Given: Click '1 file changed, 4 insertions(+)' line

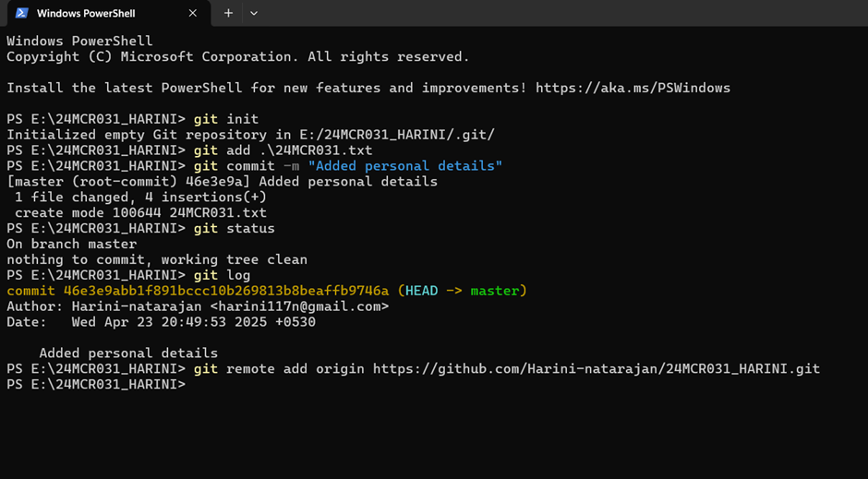Looking at the screenshot, I should (x=140, y=197).
